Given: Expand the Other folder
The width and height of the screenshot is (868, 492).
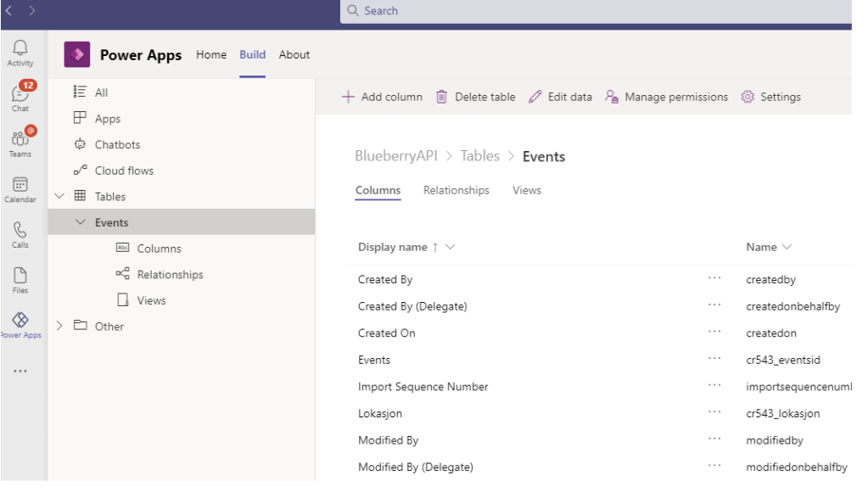Looking at the screenshot, I should click(x=59, y=326).
